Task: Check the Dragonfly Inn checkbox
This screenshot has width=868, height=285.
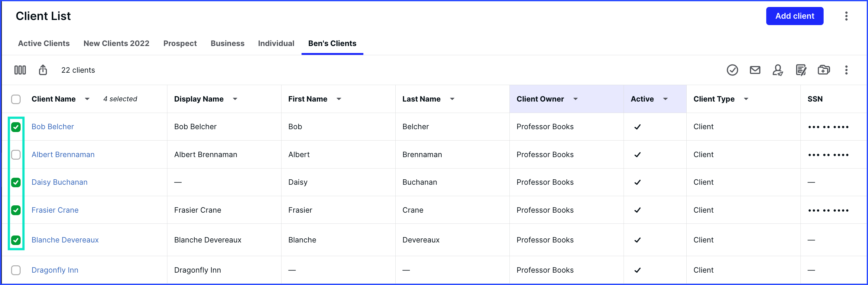Action: coord(16,270)
